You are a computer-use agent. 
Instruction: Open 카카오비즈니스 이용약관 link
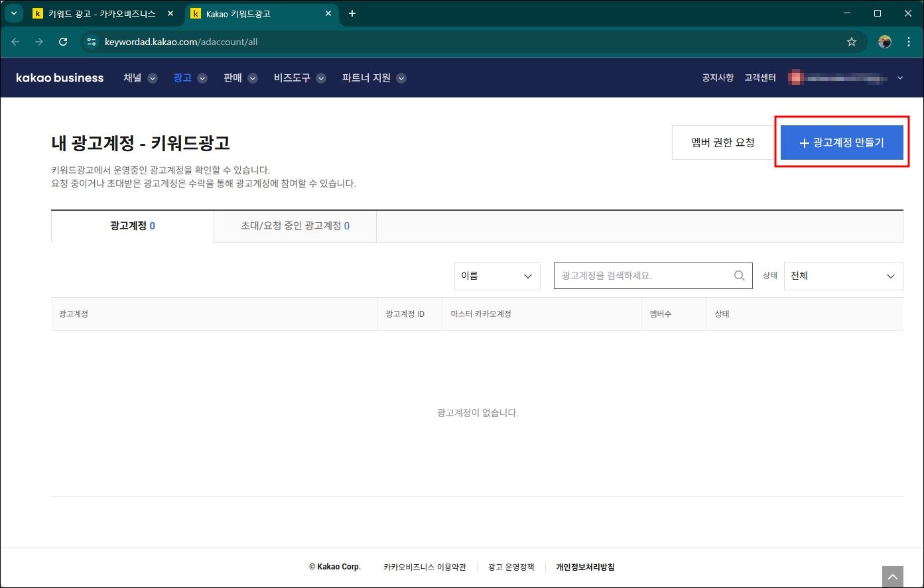click(x=425, y=567)
